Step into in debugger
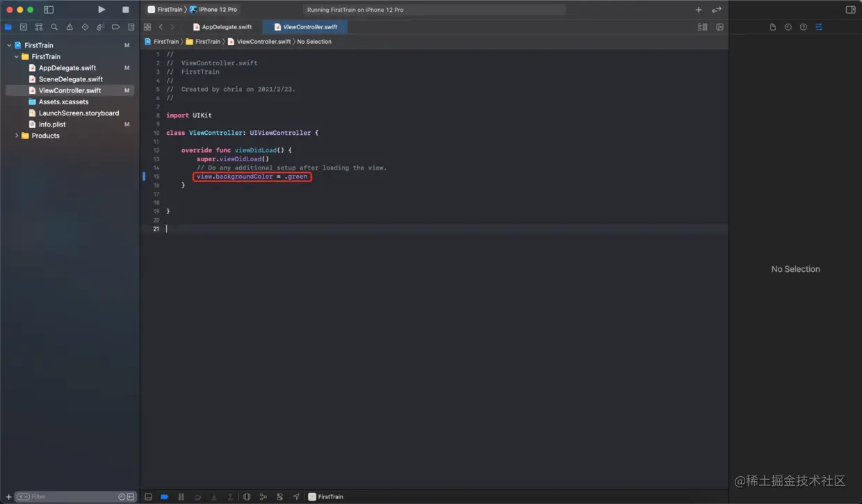Viewport: 862px width, 504px height. 214,497
